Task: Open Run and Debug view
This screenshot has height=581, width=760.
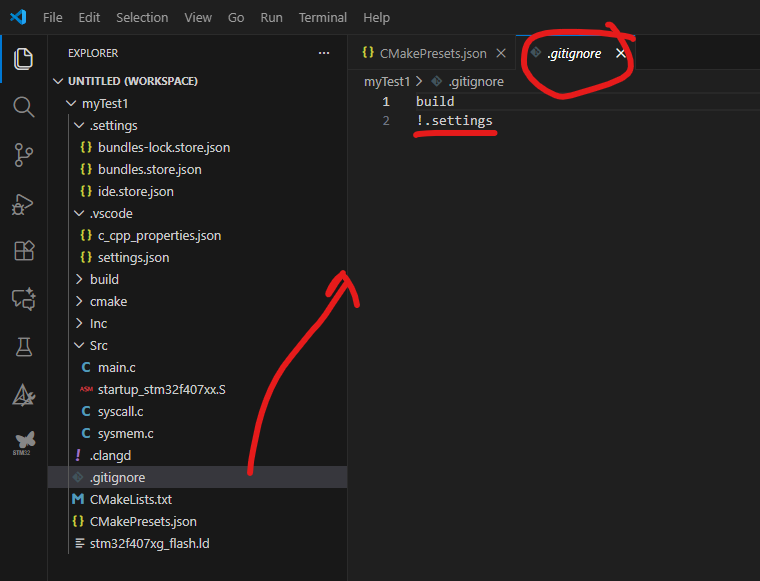Action: point(22,204)
